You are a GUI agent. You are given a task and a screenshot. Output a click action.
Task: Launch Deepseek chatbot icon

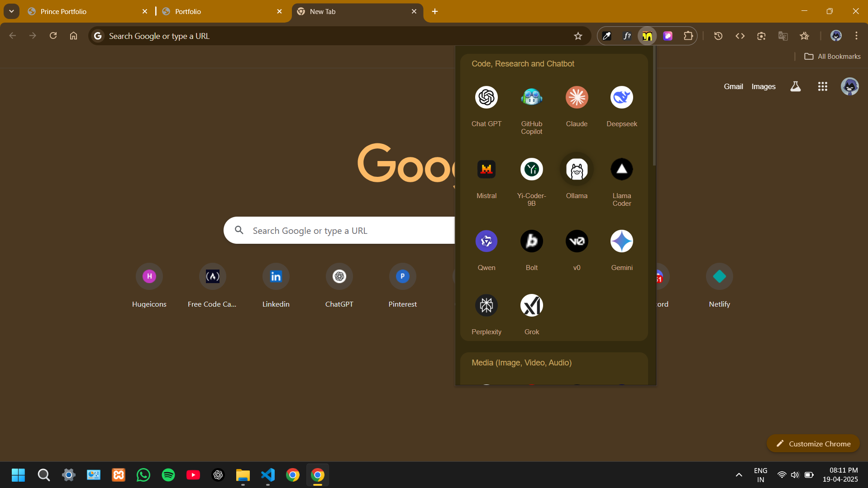(621, 98)
